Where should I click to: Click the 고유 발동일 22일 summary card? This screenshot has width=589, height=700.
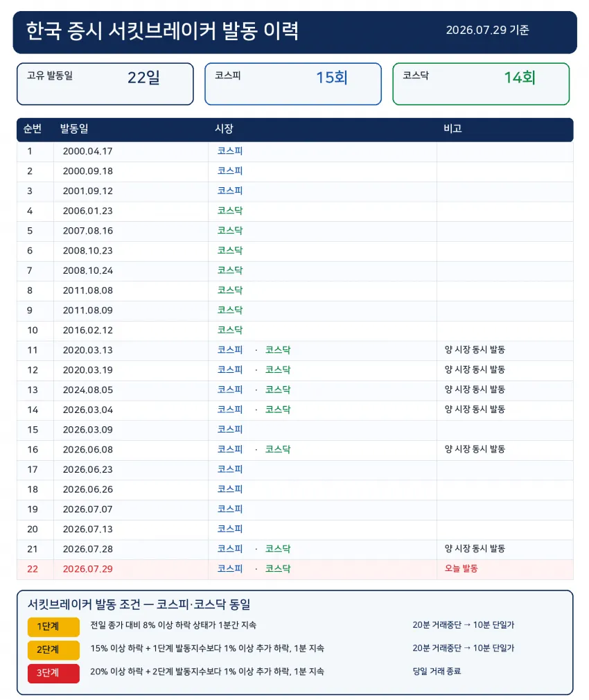(105, 84)
